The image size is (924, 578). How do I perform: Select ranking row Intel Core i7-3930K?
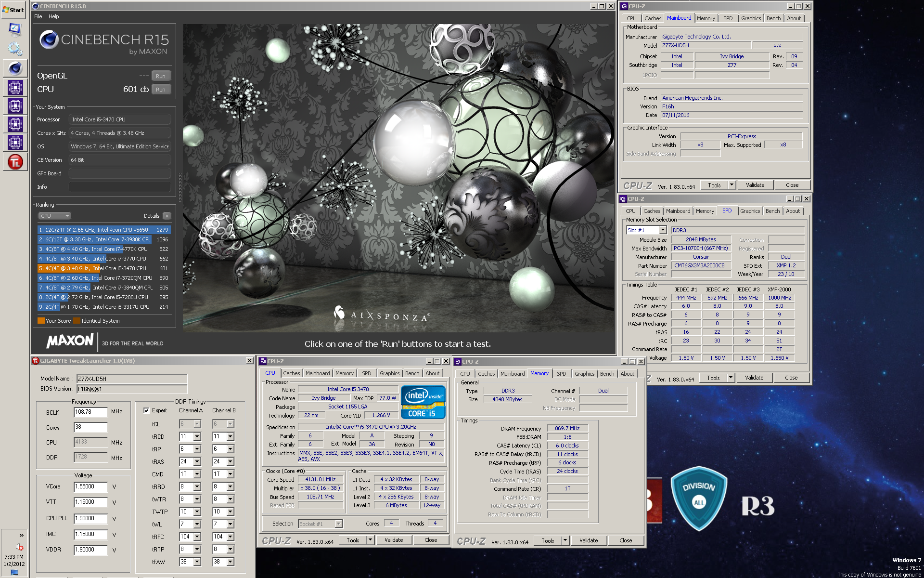point(104,239)
